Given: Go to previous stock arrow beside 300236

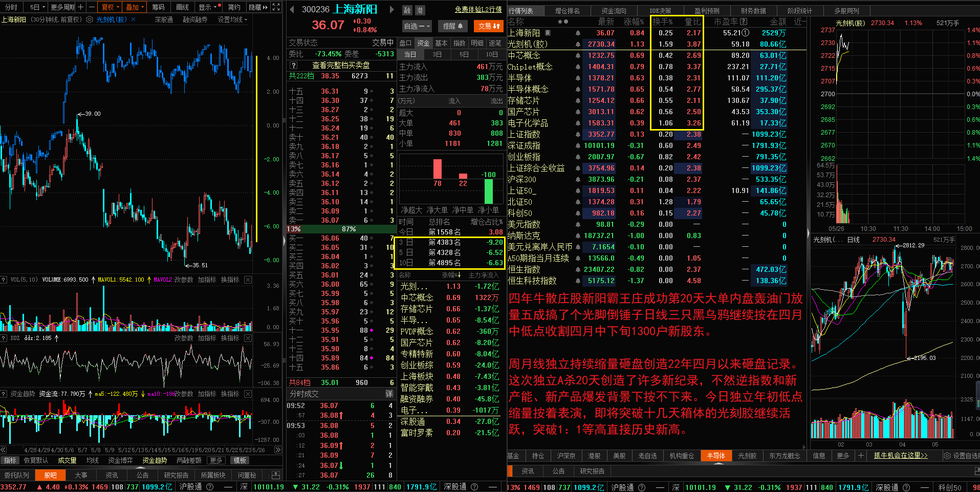Looking at the screenshot, I should pos(292,9).
